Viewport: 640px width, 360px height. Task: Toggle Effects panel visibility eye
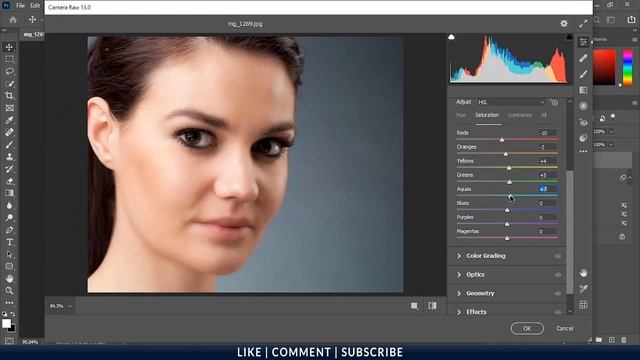[558, 312]
